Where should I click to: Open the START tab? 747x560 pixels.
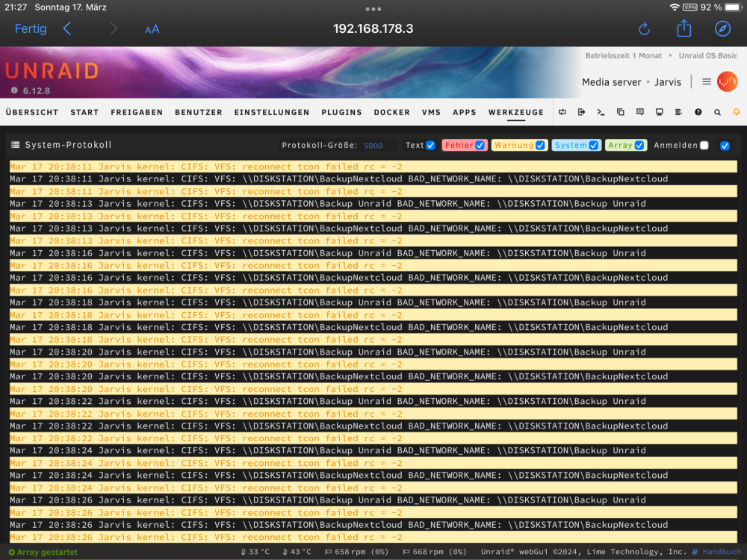pos(84,113)
